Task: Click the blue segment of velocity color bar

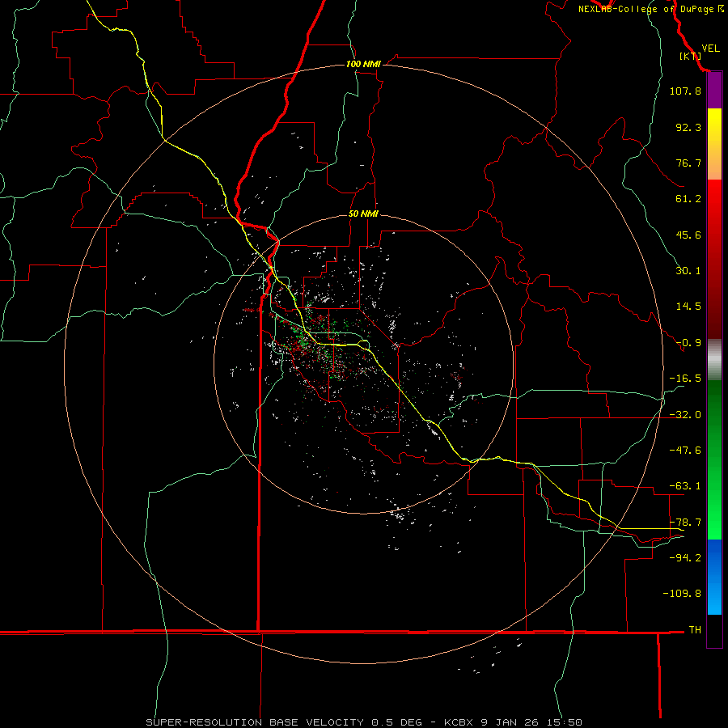Action: coord(714,577)
